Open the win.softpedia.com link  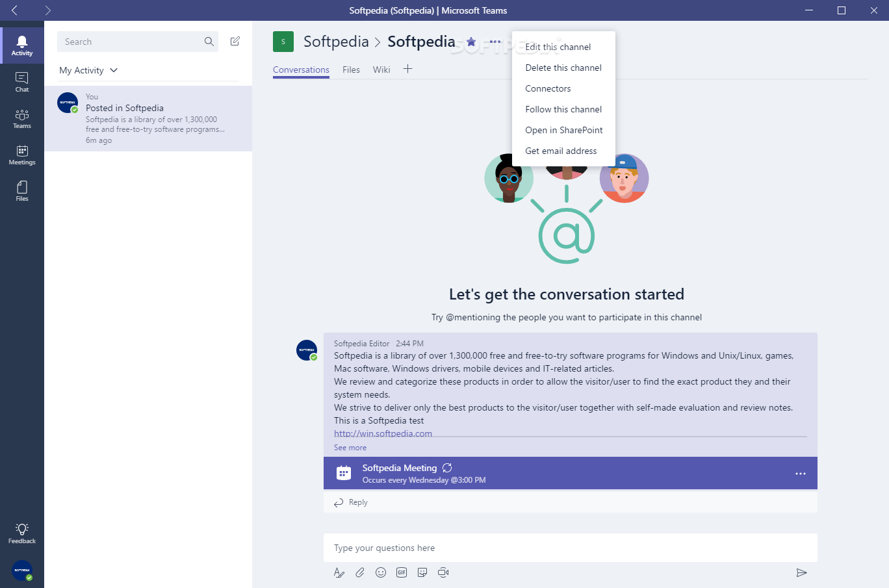(x=383, y=433)
